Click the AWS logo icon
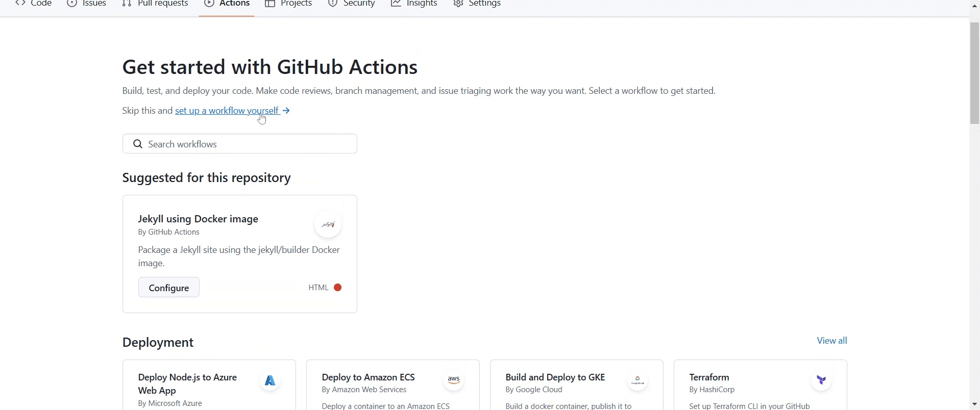The height and width of the screenshot is (410, 980). point(454,380)
